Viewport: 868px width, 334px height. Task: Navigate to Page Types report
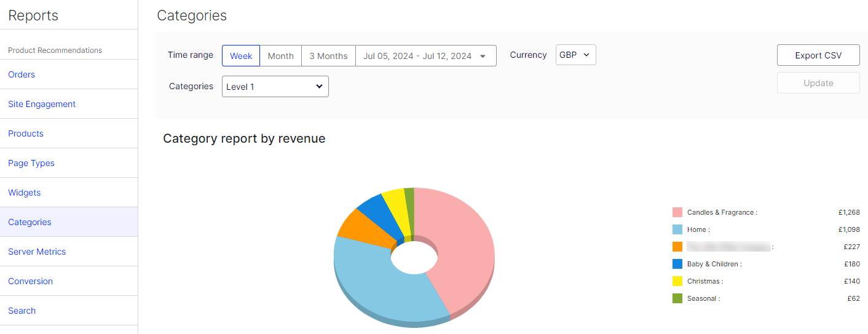click(31, 163)
